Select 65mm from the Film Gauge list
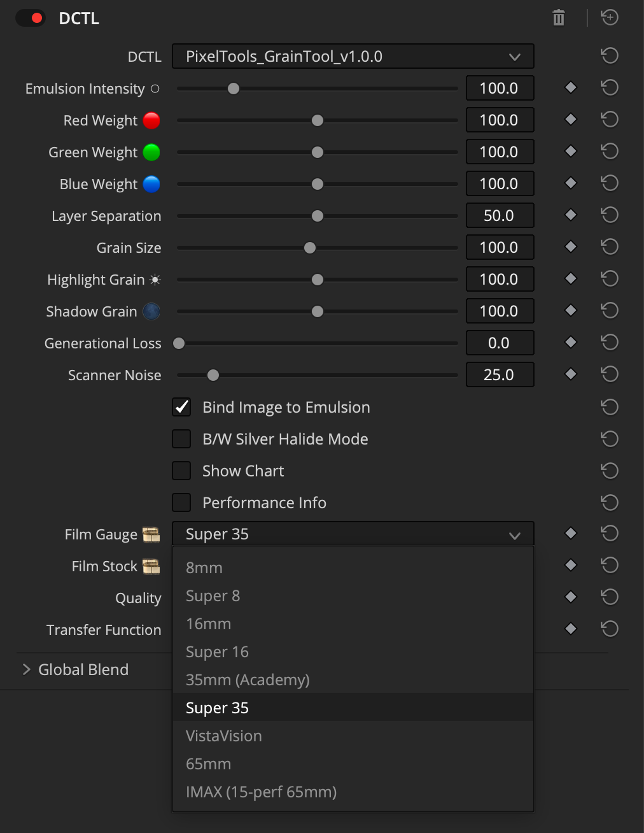The image size is (644, 833). [x=209, y=764]
